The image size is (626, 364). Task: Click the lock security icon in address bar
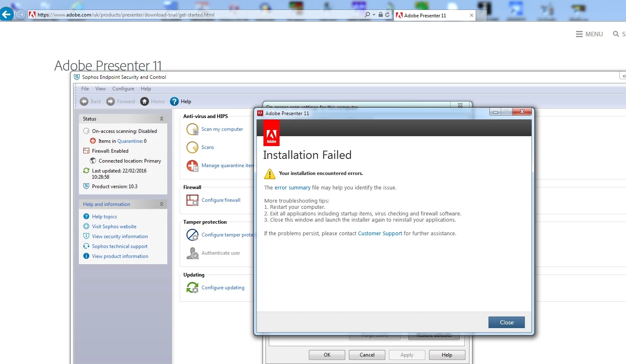click(381, 14)
